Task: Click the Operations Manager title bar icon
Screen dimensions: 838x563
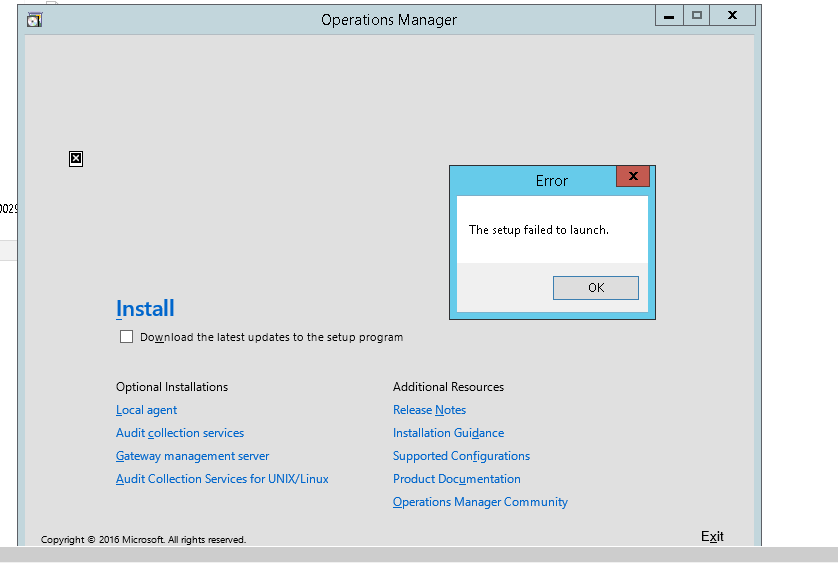Action: [x=35, y=20]
